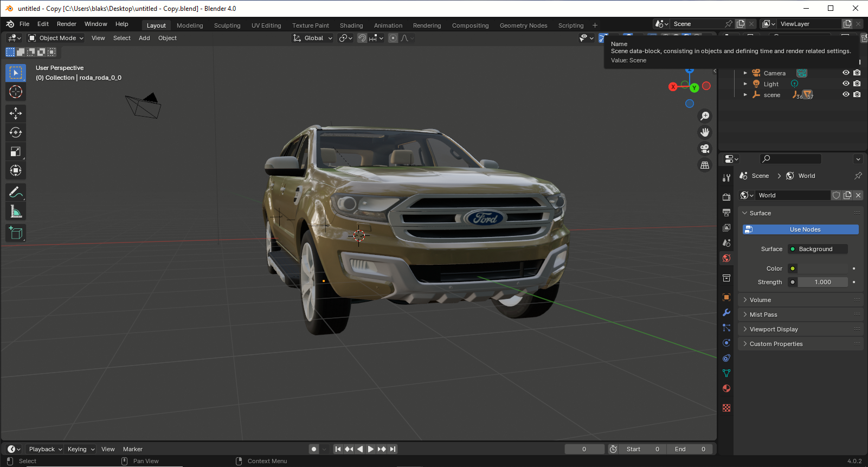The image size is (868, 467).
Task: Open the Output properties tab
Action: pyautogui.click(x=726, y=213)
